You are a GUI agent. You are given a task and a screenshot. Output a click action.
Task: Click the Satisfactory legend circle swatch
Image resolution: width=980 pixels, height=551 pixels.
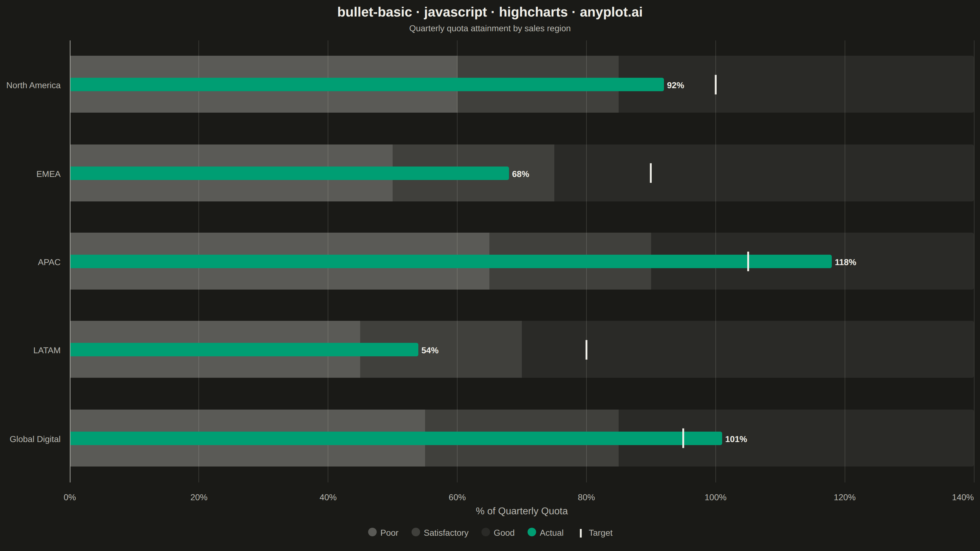point(416,532)
